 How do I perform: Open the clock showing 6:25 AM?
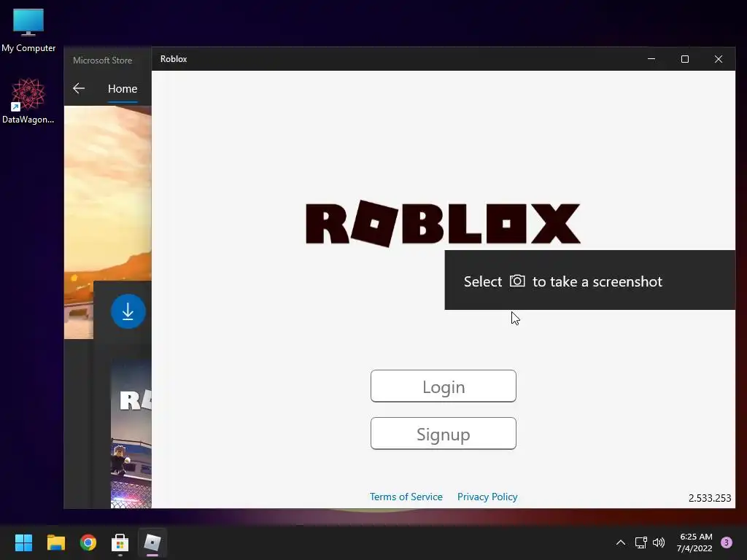click(694, 542)
